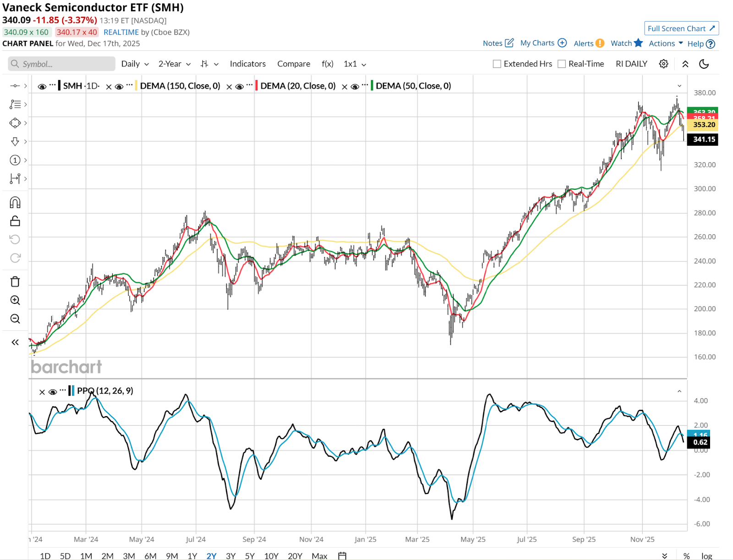Expand the Actions dropdown menu

coord(666,44)
